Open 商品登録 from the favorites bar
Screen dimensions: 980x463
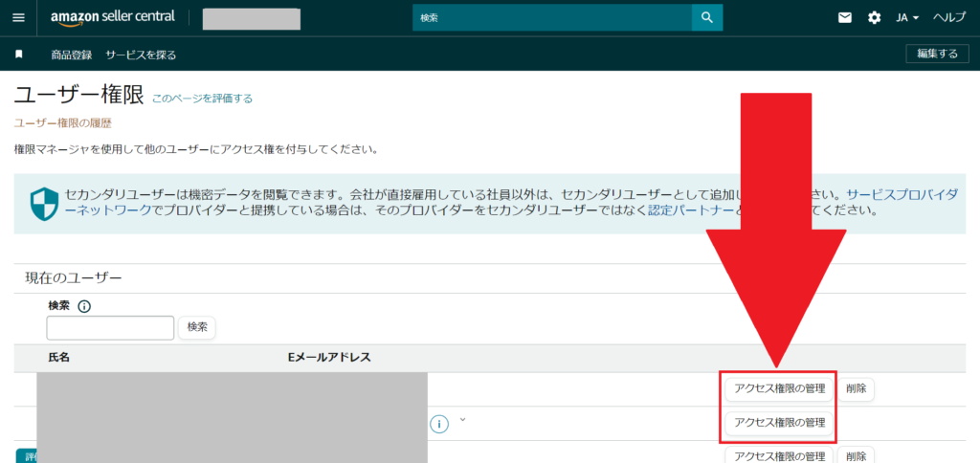point(72,55)
